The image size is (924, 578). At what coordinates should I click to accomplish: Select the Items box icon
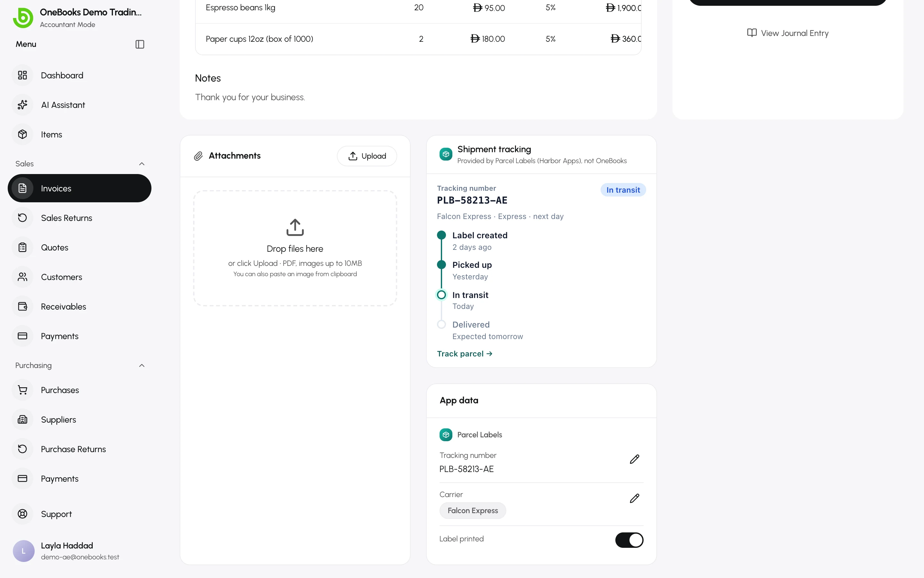pos(22,134)
